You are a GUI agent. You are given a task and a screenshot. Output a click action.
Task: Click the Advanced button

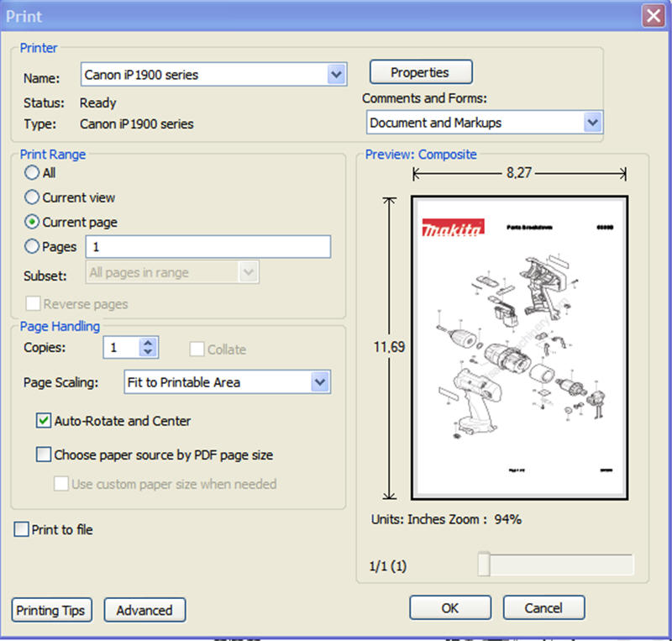pyautogui.click(x=144, y=611)
